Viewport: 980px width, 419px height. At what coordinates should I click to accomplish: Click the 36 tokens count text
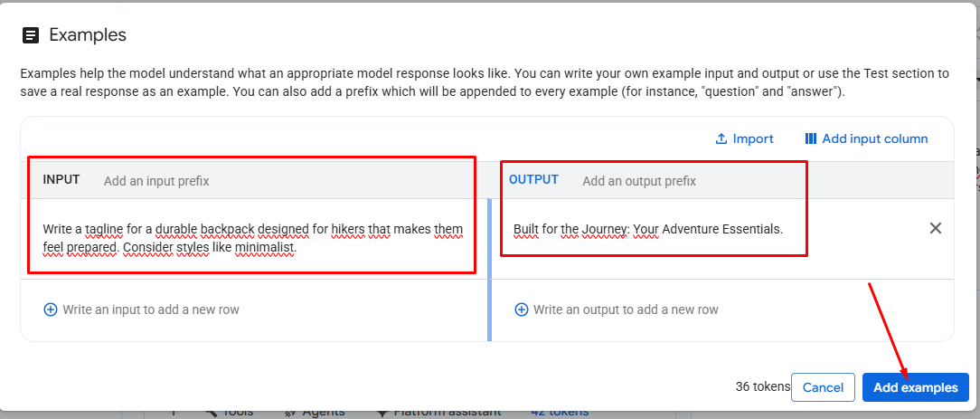click(x=762, y=387)
